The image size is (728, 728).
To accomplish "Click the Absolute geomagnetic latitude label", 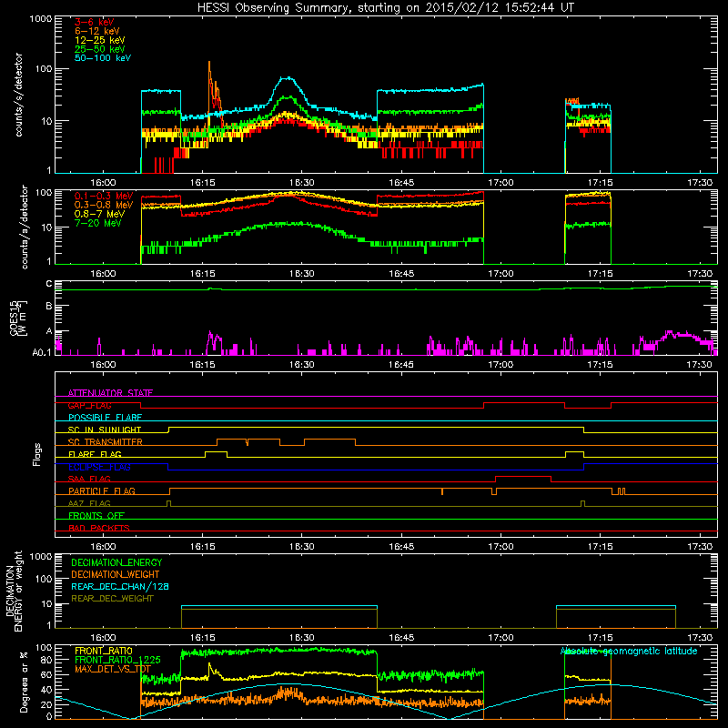I will [629, 652].
